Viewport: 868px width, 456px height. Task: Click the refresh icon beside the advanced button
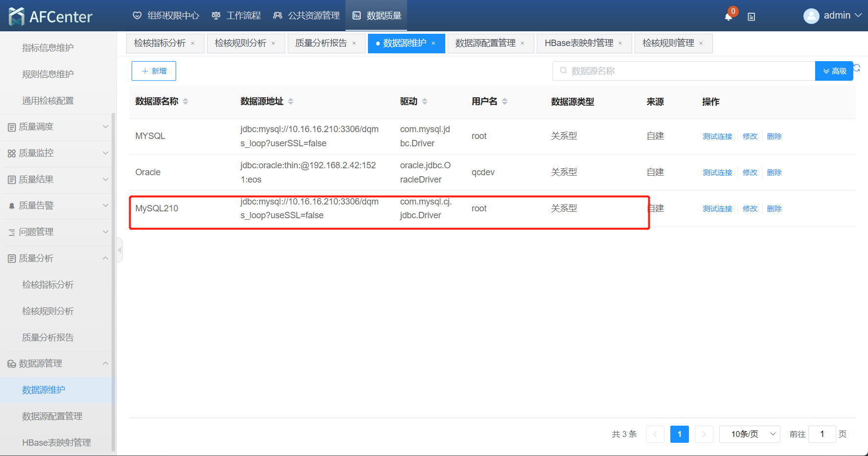tap(857, 68)
